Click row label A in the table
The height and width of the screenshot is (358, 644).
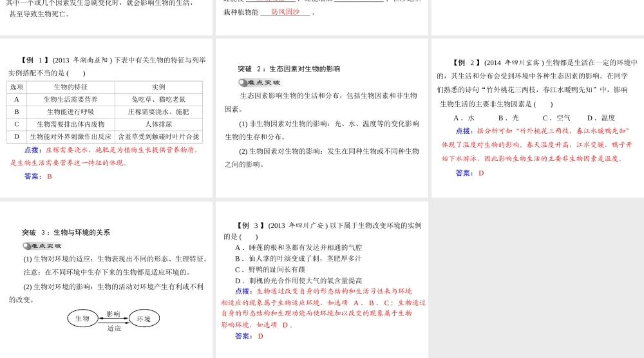click(x=17, y=99)
